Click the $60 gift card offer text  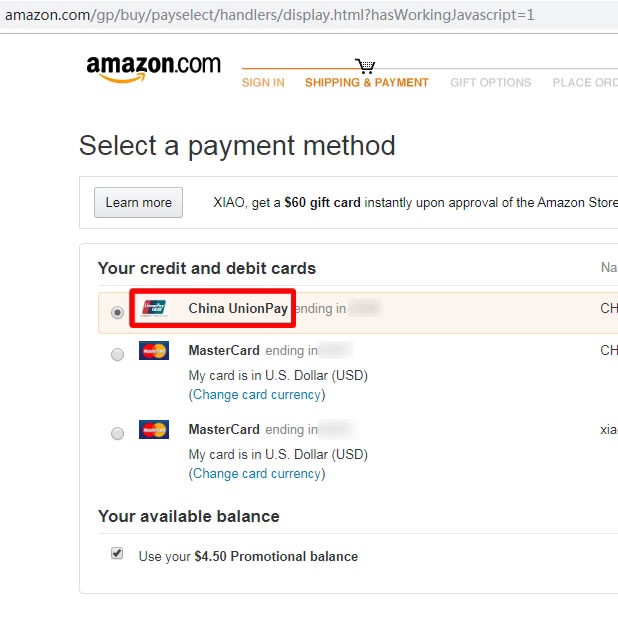[x=322, y=202]
